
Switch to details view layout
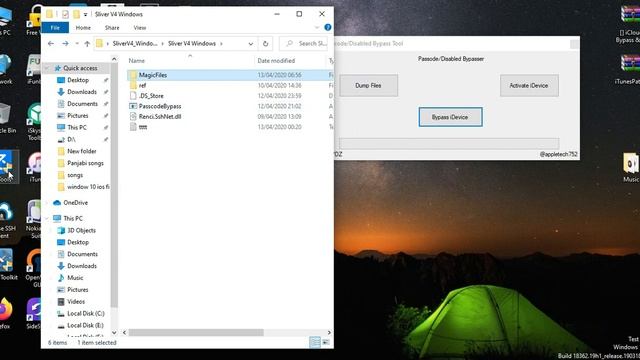click(x=315, y=342)
